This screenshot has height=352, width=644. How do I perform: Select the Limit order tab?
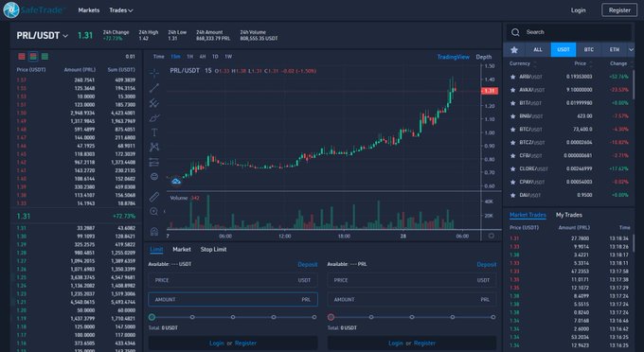(156, 249)
